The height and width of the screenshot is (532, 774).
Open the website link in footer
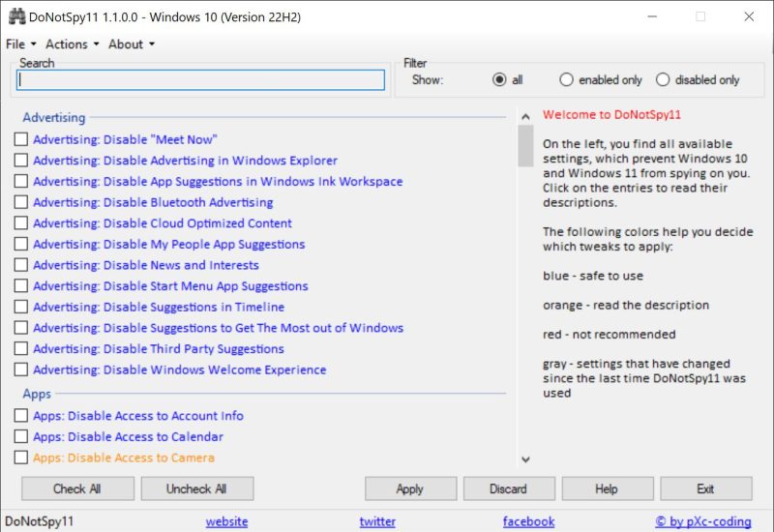pyautogui.click(x=226, y=521)
